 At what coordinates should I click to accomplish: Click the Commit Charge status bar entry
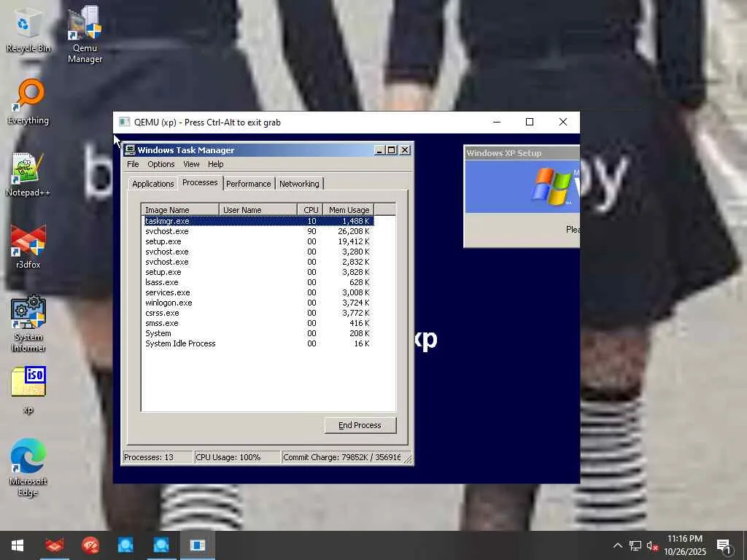[342, 457]
